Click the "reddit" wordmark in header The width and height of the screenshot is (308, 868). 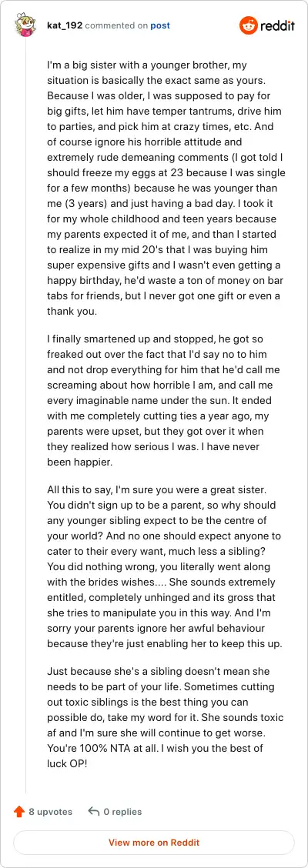tap(277, 25)
